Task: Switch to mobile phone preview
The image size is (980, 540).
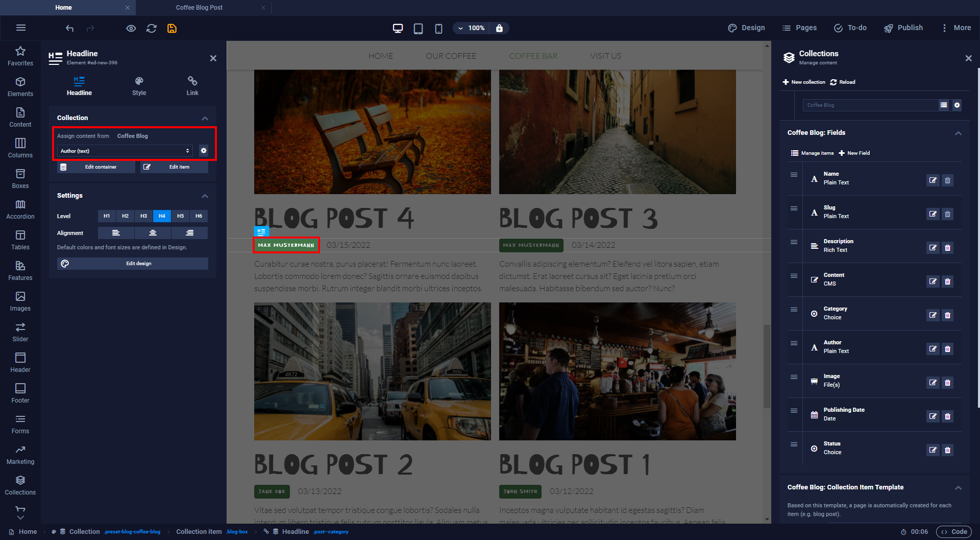Action: [438, 28]
